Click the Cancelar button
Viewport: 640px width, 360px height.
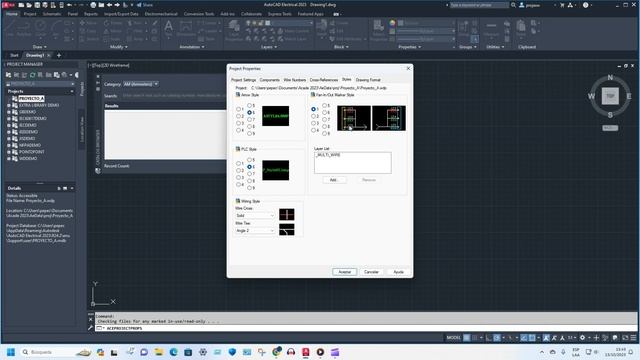tap(371, 272)
